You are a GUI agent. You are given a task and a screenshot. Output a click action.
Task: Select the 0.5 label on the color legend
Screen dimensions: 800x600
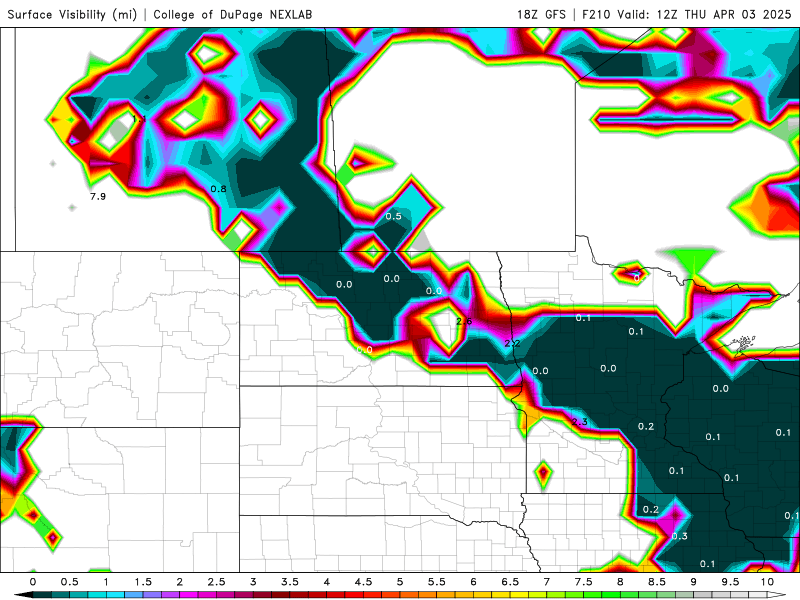70,582
